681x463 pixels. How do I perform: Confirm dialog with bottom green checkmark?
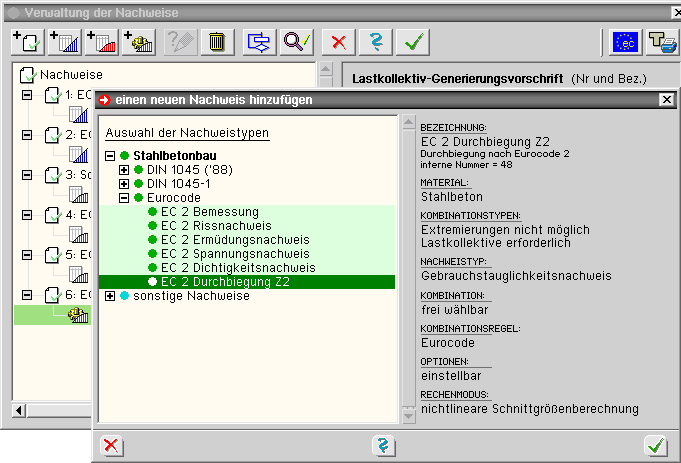656,446
